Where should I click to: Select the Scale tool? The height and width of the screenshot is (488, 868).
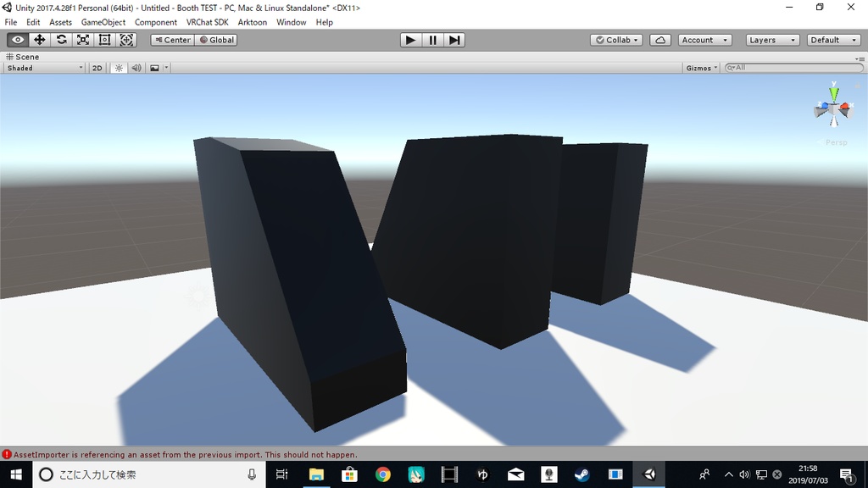(82, 40)
